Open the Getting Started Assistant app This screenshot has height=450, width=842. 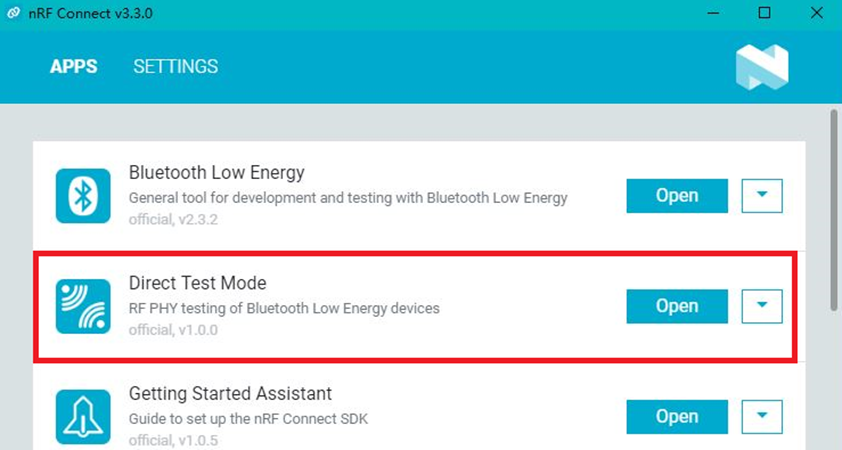(677, 416)
